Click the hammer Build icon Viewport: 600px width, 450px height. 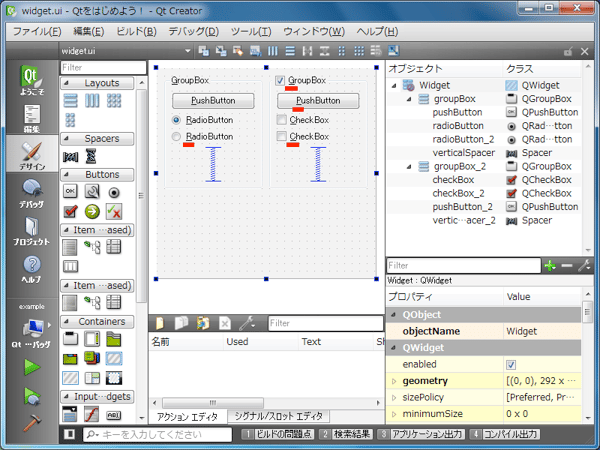32,422
